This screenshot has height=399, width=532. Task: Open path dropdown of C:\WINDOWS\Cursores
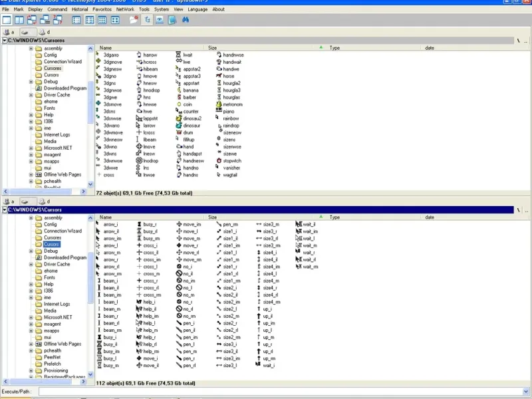pos(5,41)
